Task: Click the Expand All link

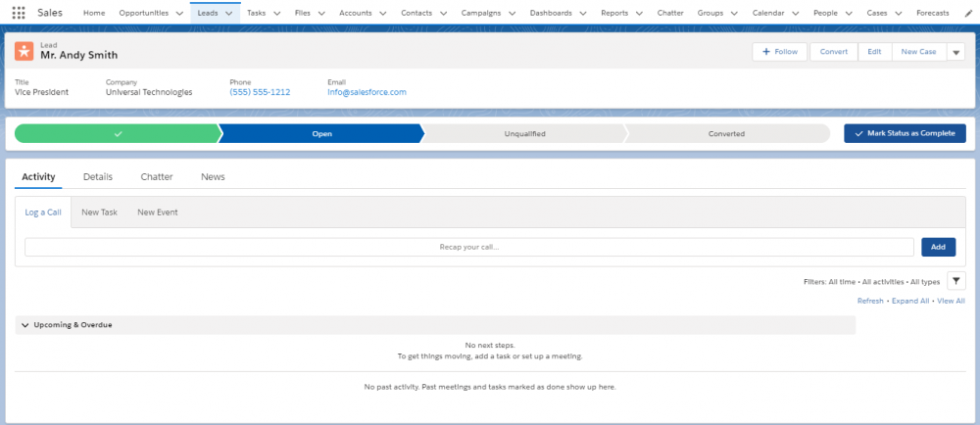Action: (x=910, y=301)
